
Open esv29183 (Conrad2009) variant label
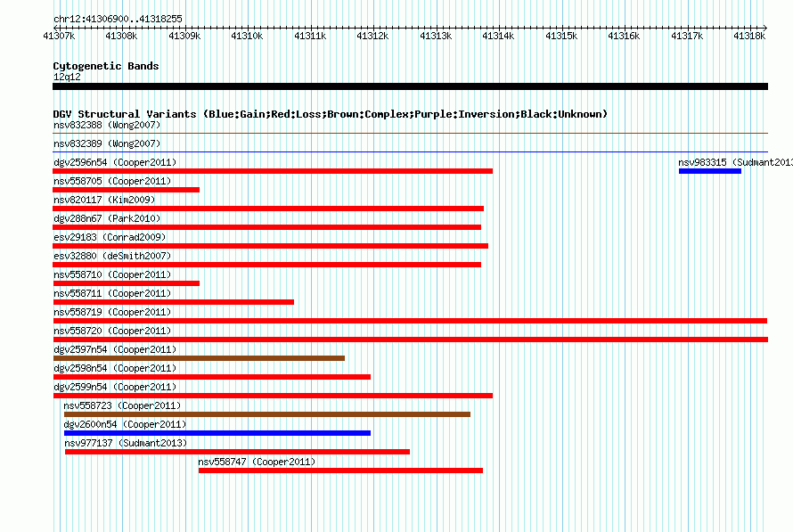tap(110, 237)
